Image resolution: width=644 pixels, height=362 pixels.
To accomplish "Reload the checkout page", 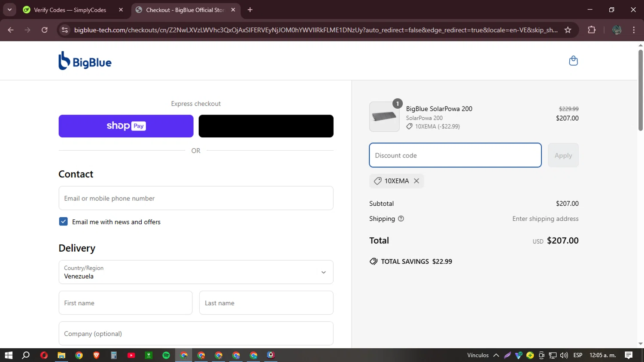I will 45,30.
